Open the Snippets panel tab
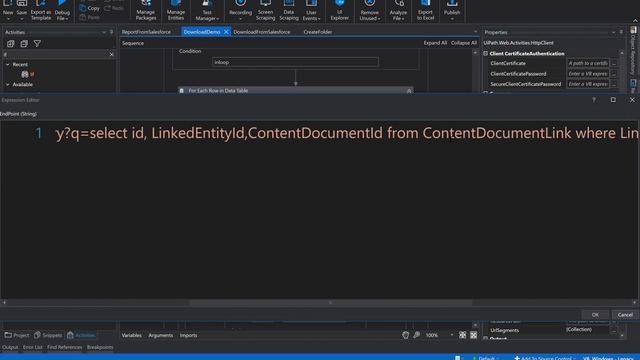The image size is (640, 360). (x=48, y=335)
